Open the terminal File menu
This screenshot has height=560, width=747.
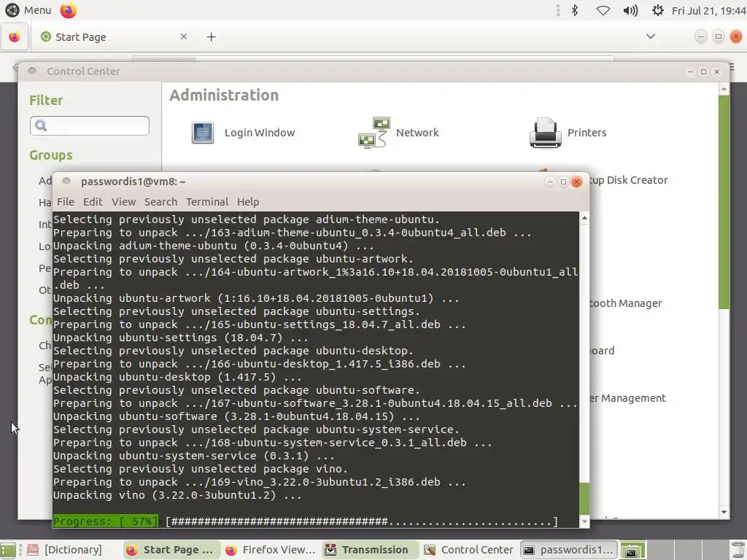tap(65, 202)
